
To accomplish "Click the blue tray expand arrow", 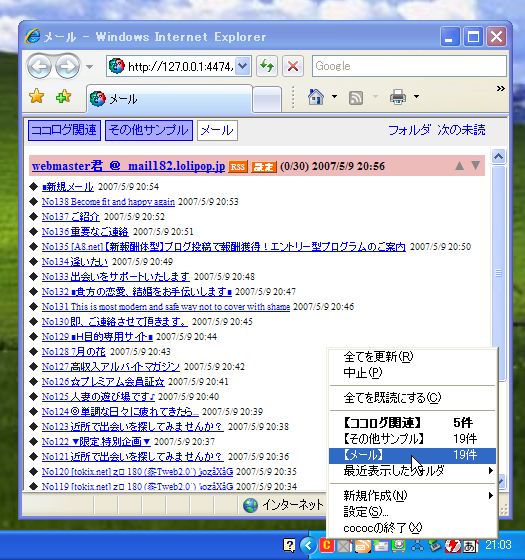I will [x=308, y=545].
